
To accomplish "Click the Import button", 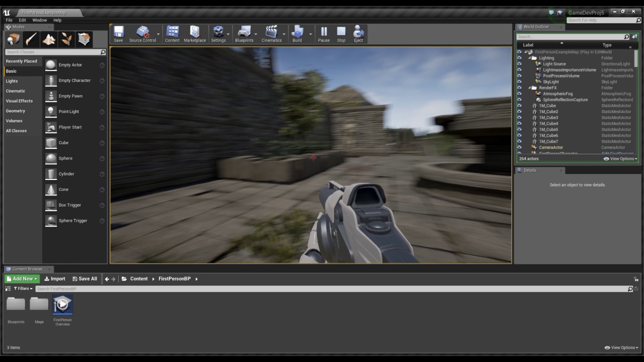I will pos(55,279).
